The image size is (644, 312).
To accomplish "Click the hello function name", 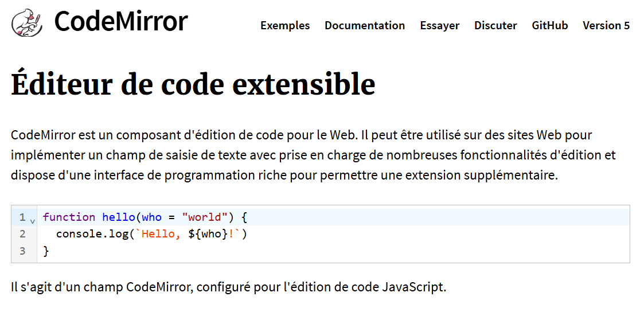I will coord(119,217).
